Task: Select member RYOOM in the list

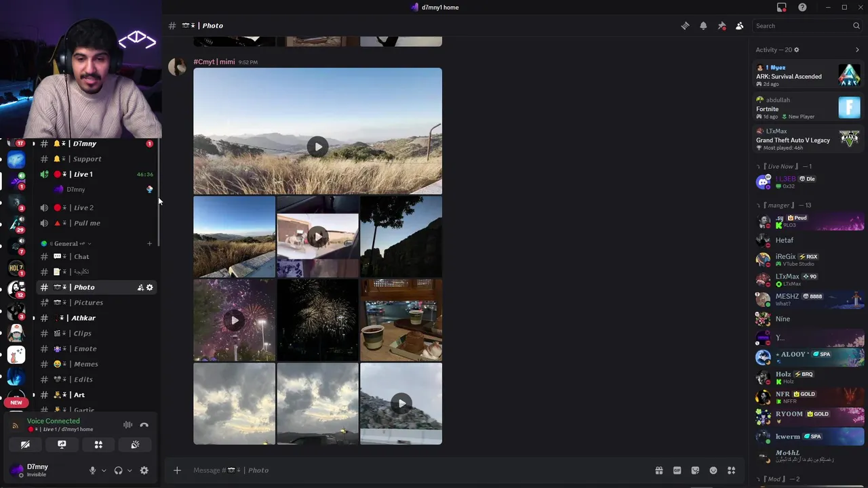Action: 808,417
